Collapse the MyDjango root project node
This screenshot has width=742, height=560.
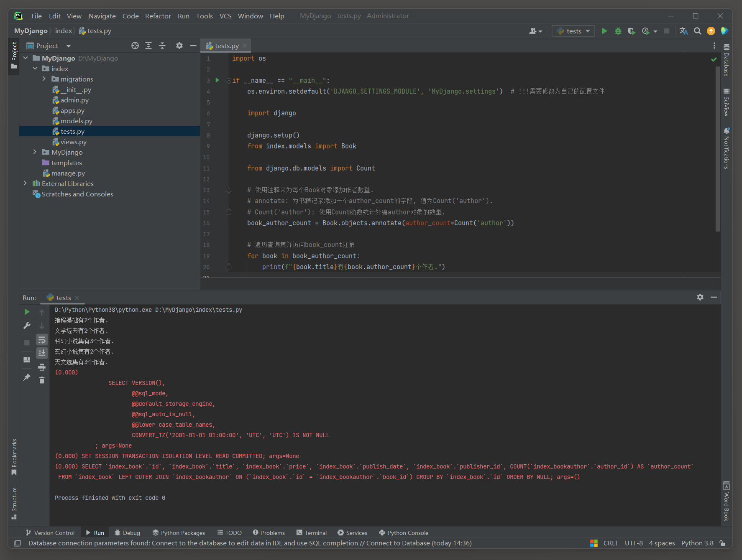tap(26, 58)
